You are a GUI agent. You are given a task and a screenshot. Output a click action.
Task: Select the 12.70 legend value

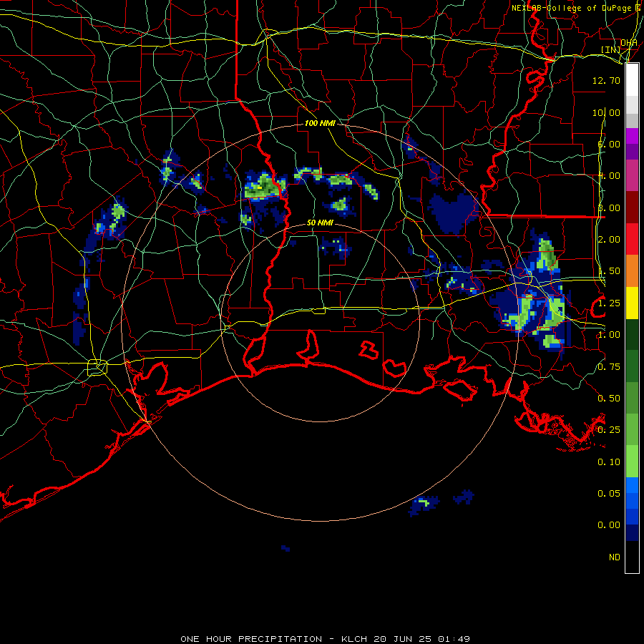[606, 80]
